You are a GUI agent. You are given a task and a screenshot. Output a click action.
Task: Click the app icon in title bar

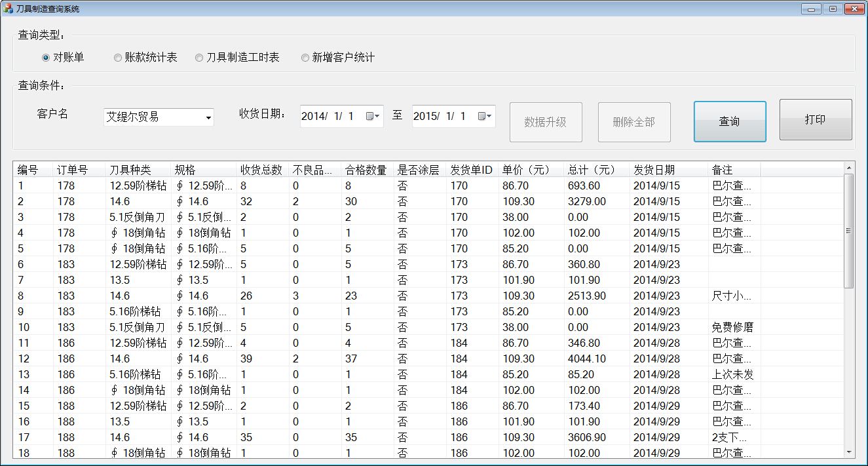8,9
